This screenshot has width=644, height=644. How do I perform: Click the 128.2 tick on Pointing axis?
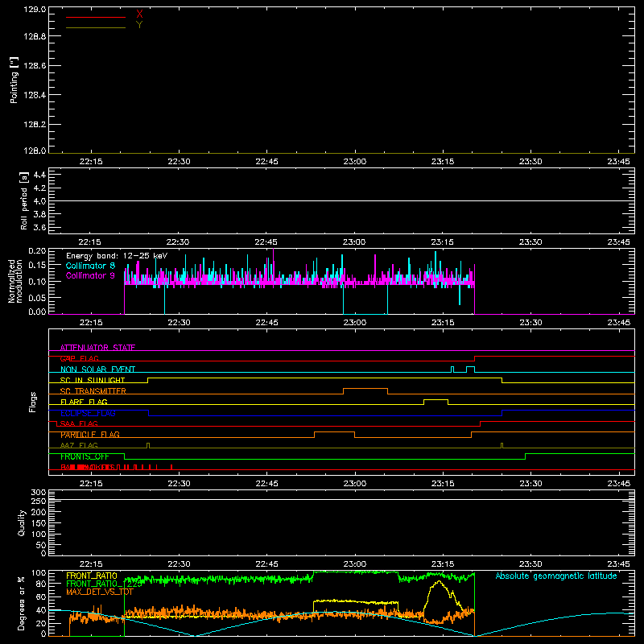coord(35,125)
